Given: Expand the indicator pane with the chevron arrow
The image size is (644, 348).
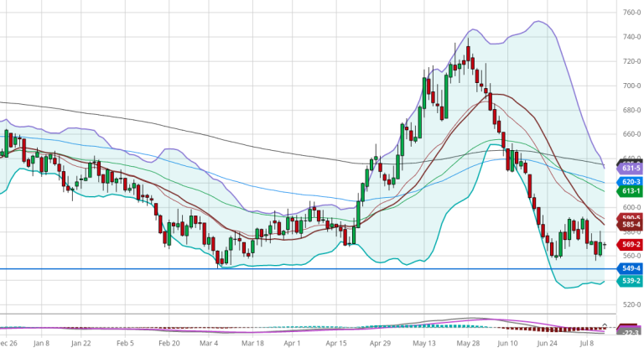Looking at the screenshot, I should click(605, 325).
